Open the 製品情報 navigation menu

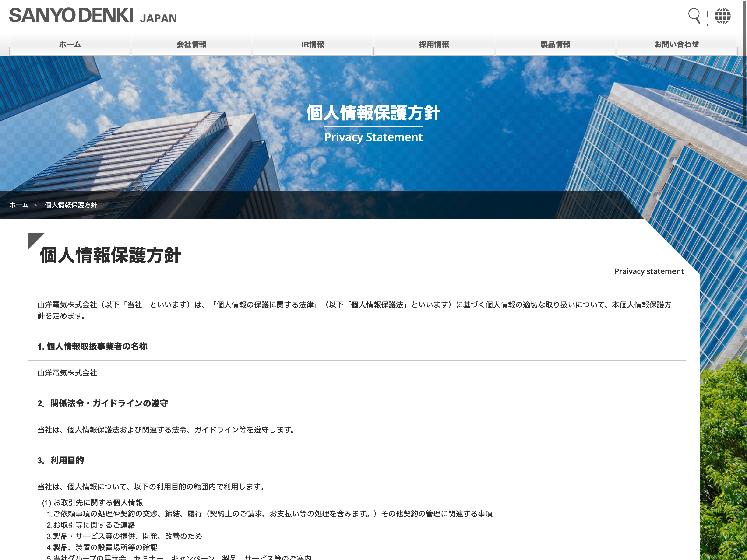click(555, 44)
